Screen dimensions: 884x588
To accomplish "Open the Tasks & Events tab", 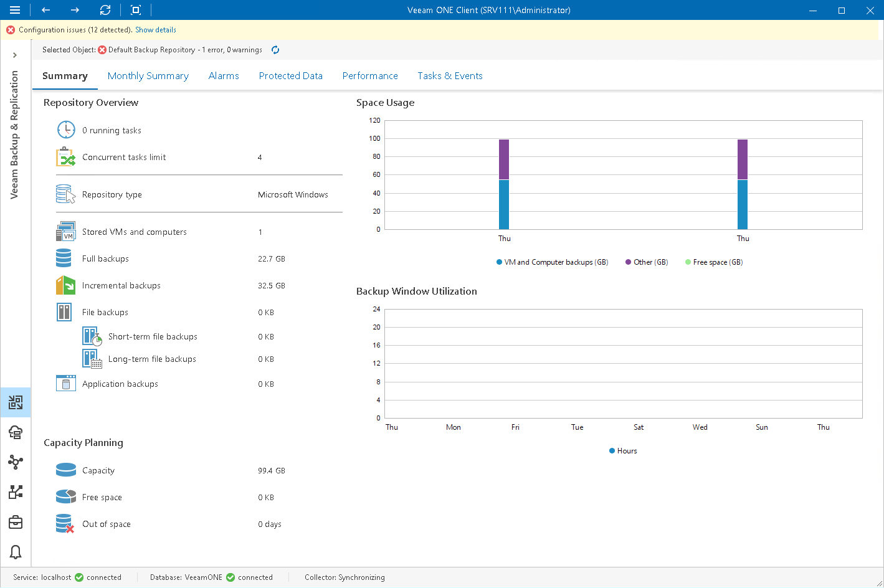I will 450,76.
